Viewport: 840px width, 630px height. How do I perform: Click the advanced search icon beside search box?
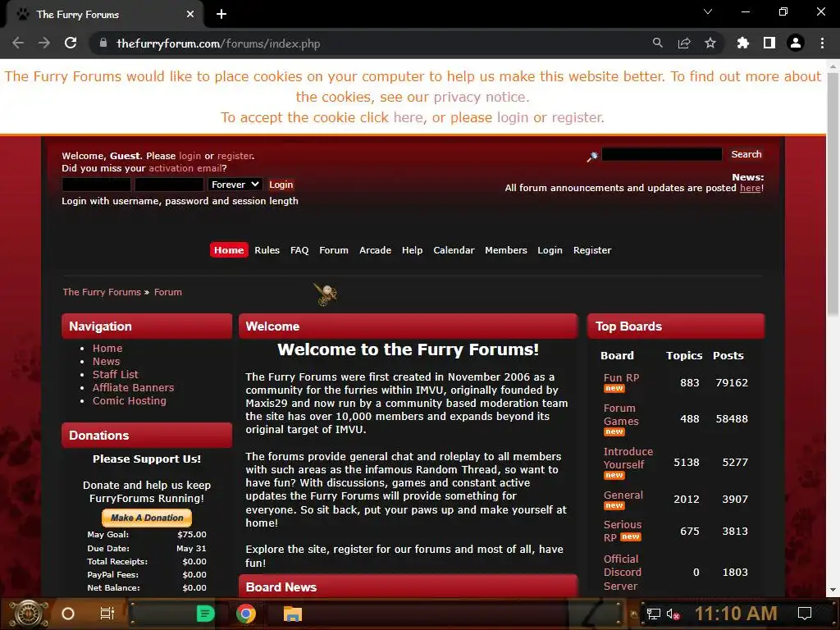pos(592,156)
